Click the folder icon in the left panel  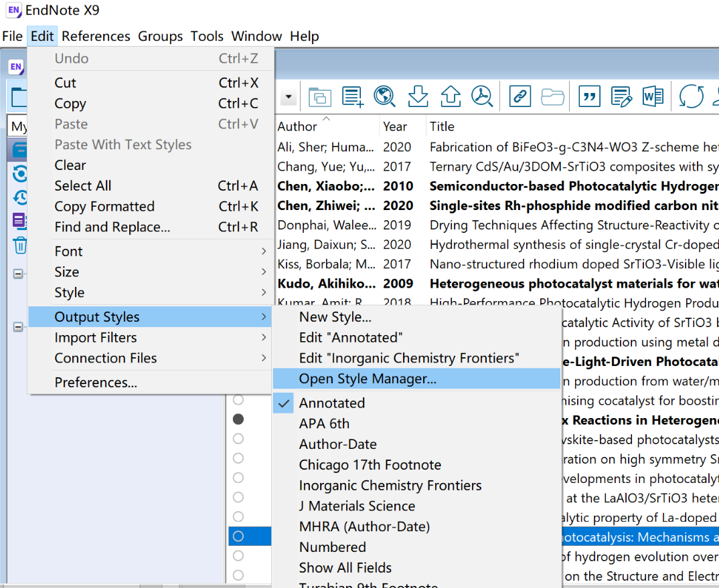click(19, 98)
